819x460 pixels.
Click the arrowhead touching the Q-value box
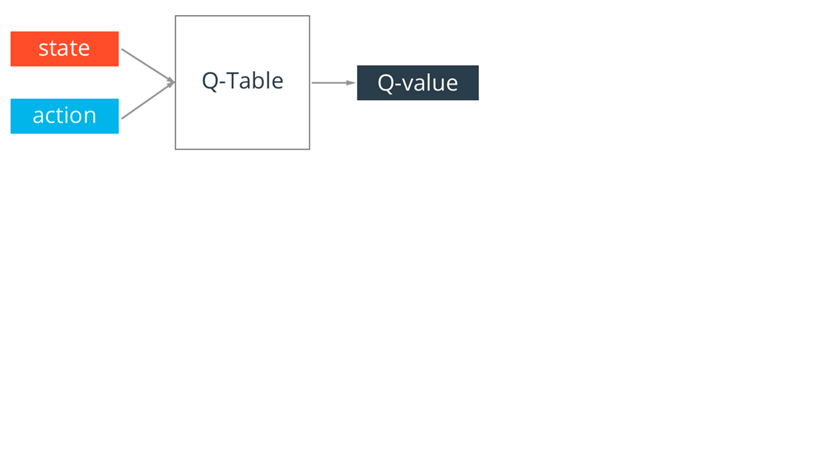point(351,83)
